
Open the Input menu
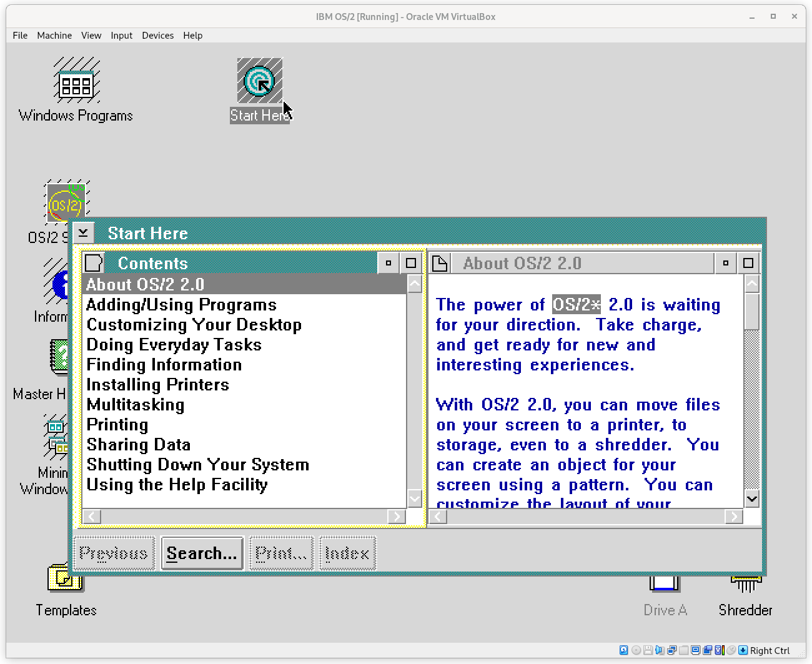(122, 36)
